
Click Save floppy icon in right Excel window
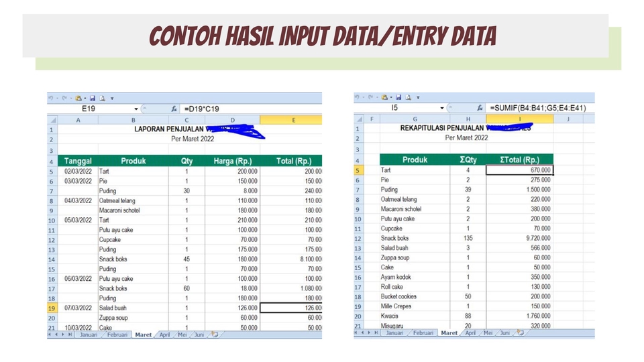click(398, 97)
